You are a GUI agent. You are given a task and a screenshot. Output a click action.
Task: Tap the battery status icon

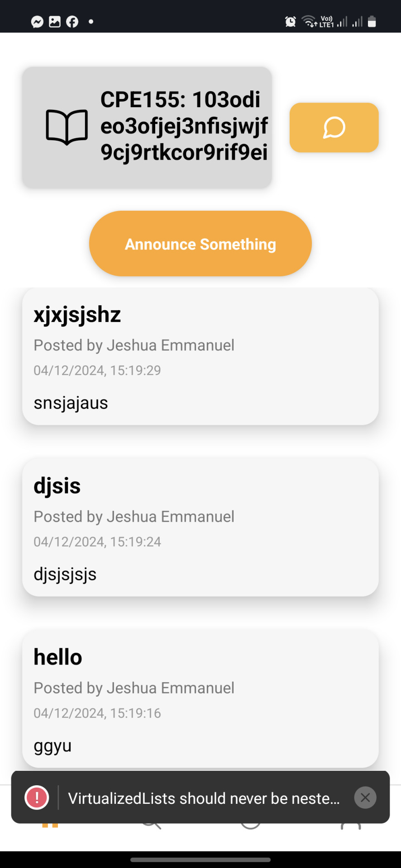[x=372, y=22]
